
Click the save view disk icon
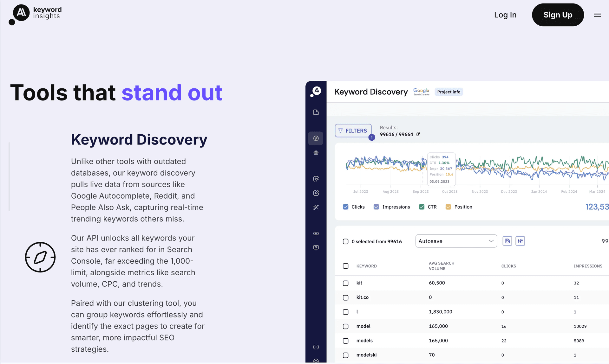(x=507, y=241)
